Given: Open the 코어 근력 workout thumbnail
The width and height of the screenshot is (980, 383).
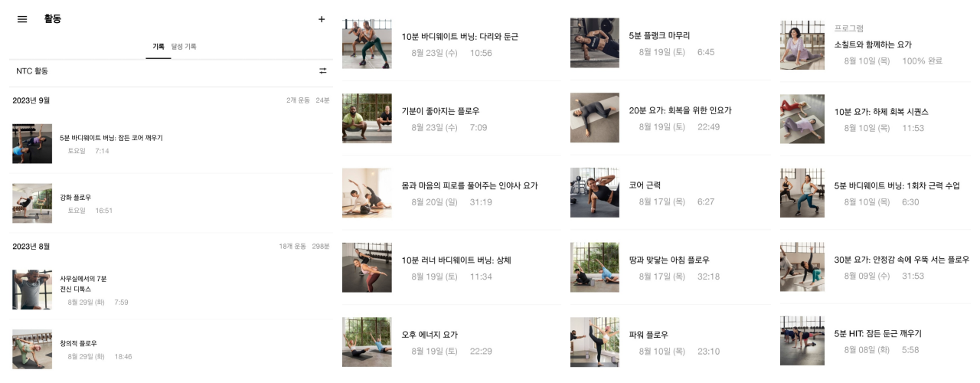Looking at the screenshot, I should click(595, 192).
